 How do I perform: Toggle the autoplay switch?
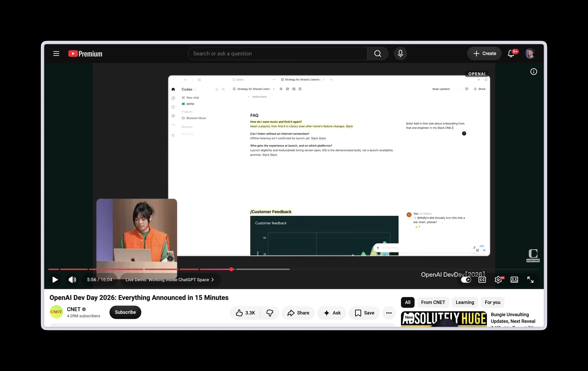pos(466,279)
